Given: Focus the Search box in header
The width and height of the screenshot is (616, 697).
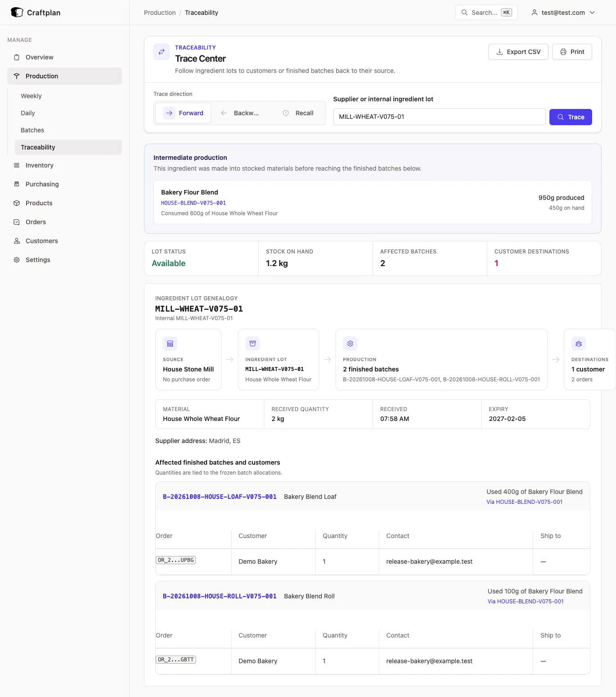Looking at the screenshot, I should coord(486,13).
